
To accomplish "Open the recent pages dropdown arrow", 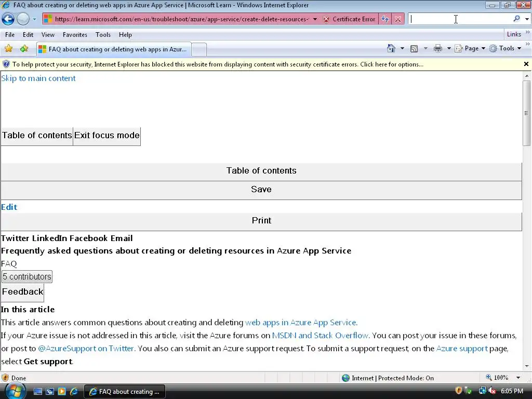I will pos(34,19).
